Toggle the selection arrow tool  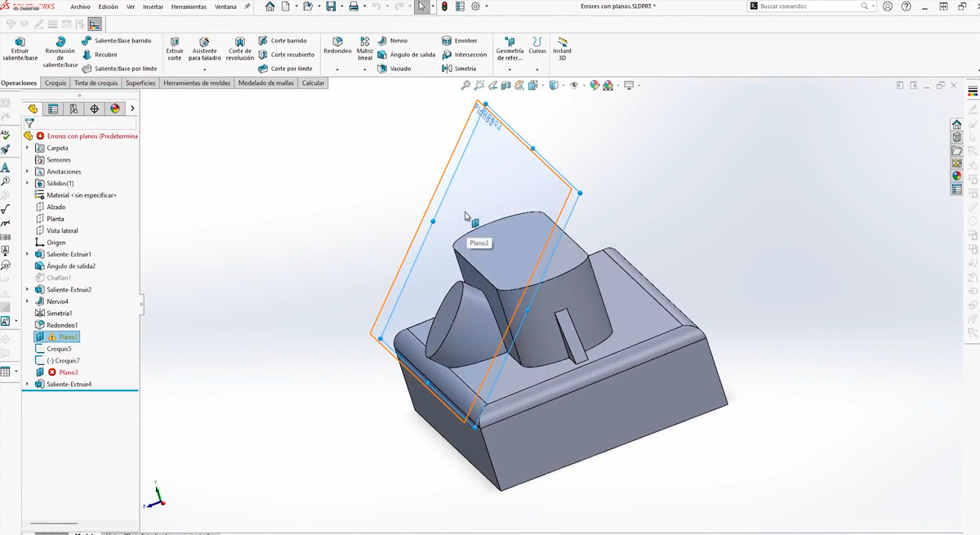click(x=421, y=7)
